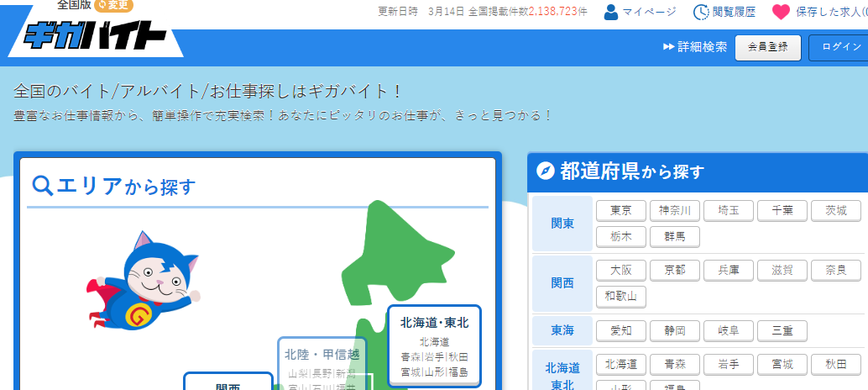Open 閲覧履歴 via the clock icon
The image size is (868, 390).
coord(701,12)
